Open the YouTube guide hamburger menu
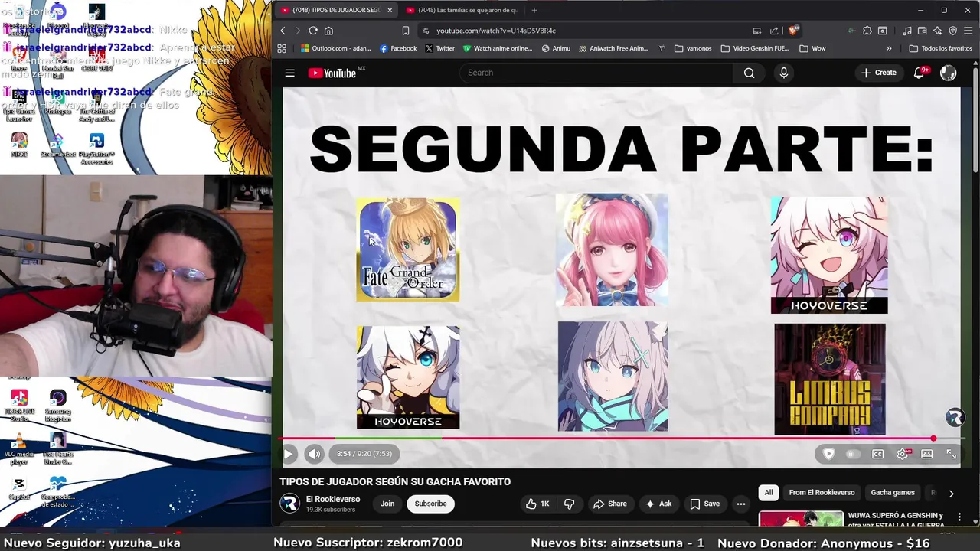The width and height of the screenshot is (980, 551). (x=289, y=73)
